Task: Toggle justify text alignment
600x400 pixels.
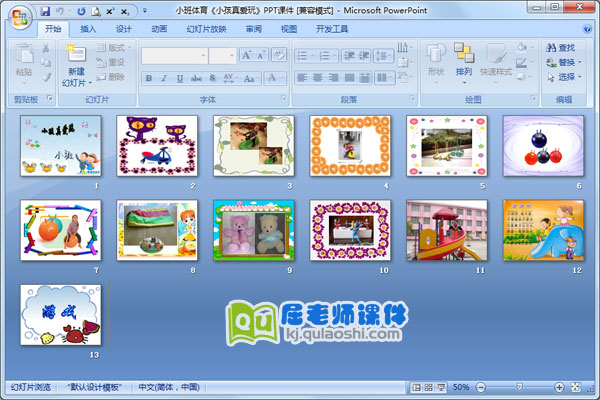Action: 349,78
